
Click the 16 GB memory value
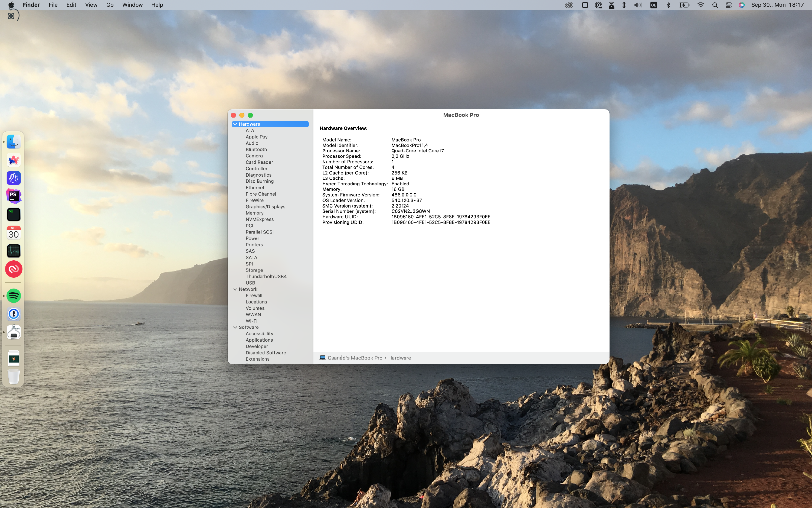(398, 189)
